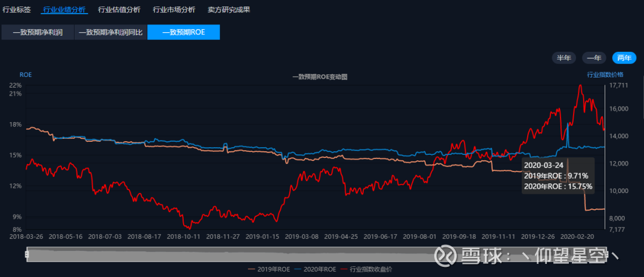Select the 行业业绩分析 tab

coord(64,10)
